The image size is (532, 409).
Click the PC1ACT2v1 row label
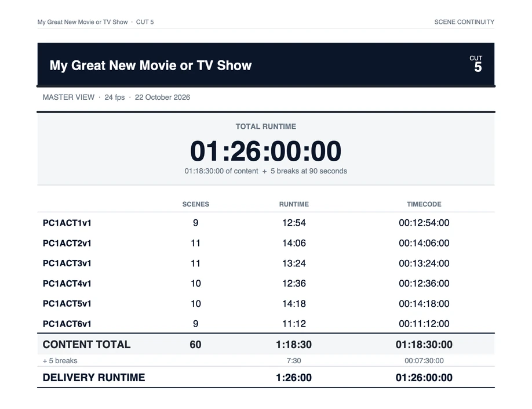67,243
